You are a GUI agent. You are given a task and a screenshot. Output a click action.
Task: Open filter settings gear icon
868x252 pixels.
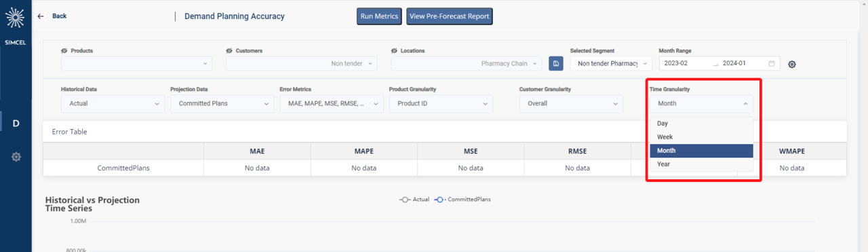[x=791, y=65]
